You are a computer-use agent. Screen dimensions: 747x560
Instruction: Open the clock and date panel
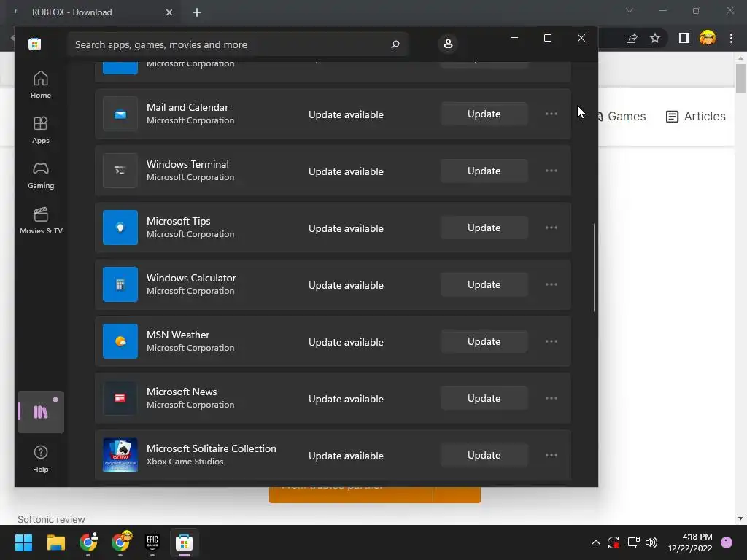[690, 542]
